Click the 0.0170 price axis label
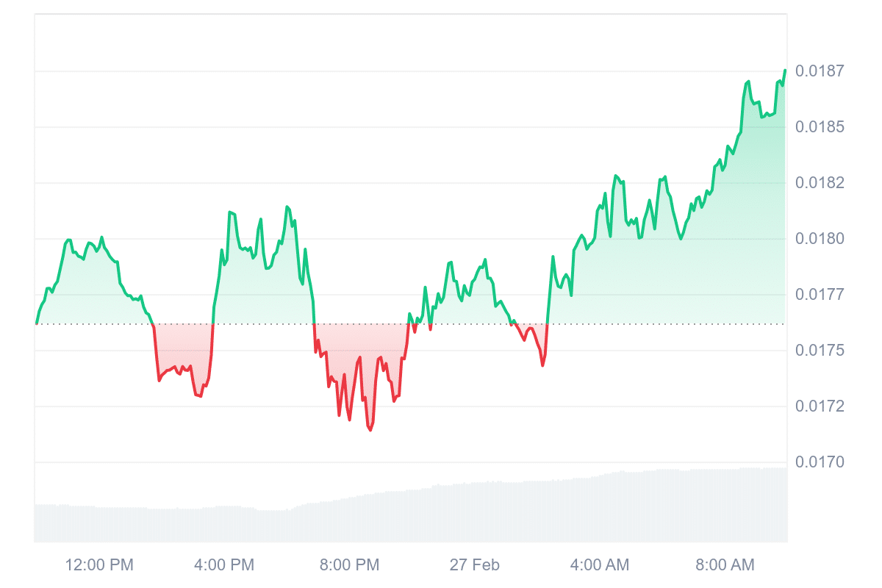The image size is (882, 588). [820, 462]
